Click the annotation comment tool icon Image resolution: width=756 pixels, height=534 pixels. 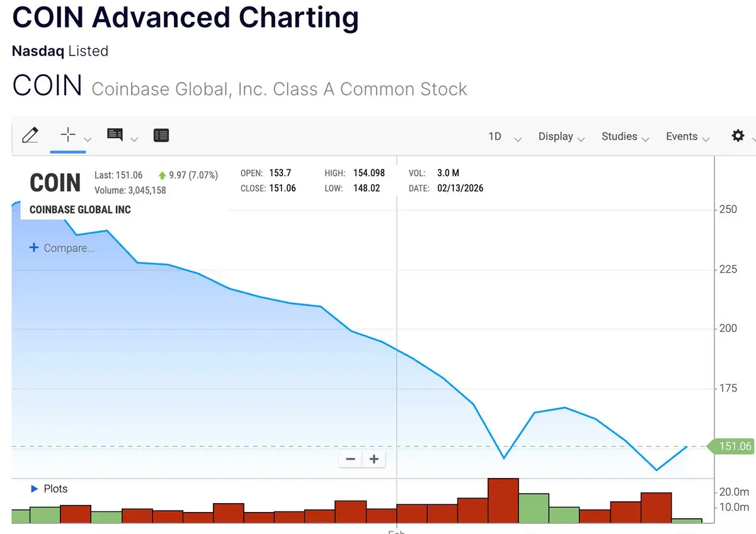click(x=115, y=135)
